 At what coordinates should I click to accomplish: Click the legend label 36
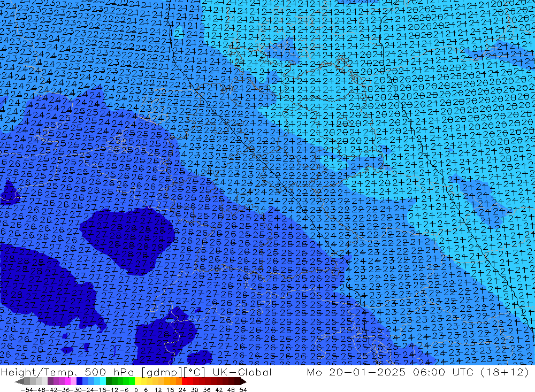[x=207, y=390]
